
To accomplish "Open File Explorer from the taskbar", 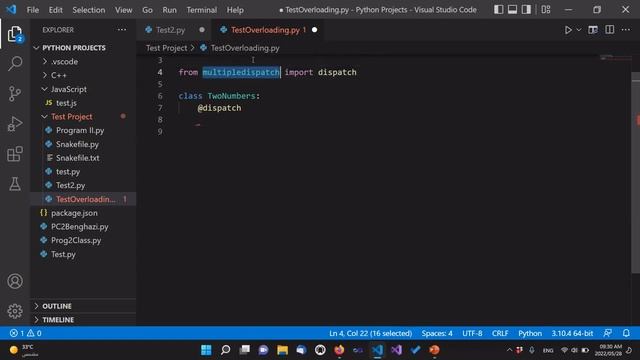I will [282, 350].
